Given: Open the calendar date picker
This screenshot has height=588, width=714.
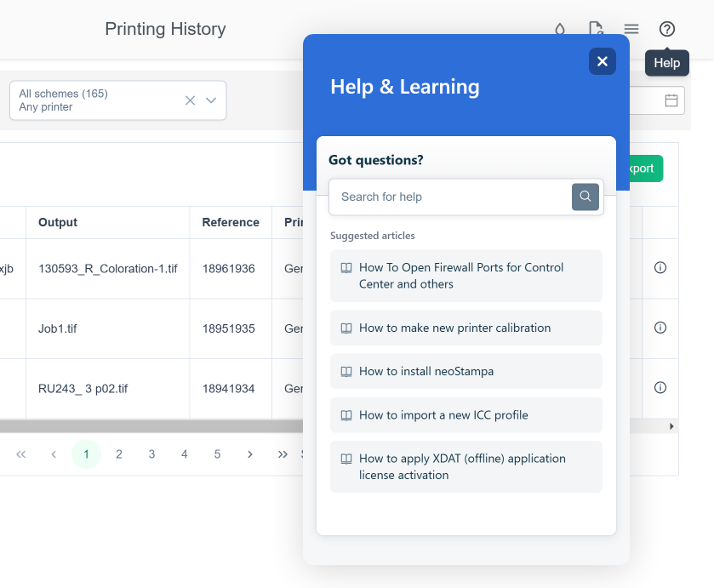Looking at the screenshot, I should [x=671, y=100].
